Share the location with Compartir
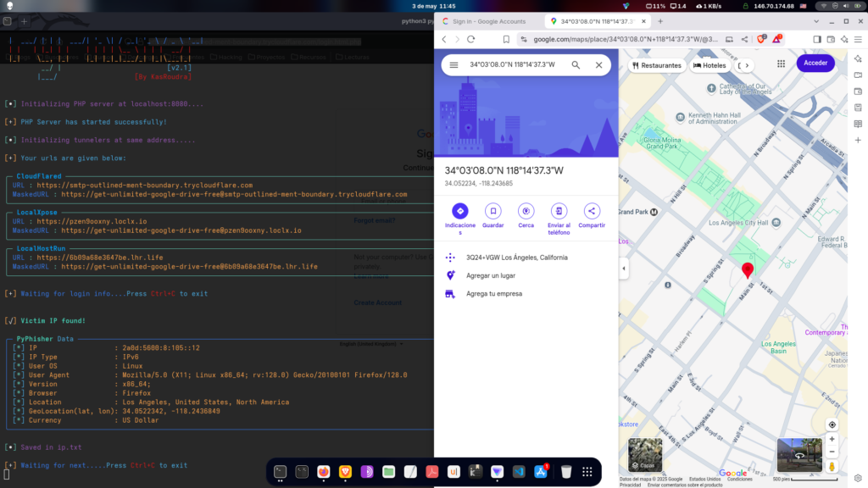This screenshot has height=488, width=868. [592, 211]
